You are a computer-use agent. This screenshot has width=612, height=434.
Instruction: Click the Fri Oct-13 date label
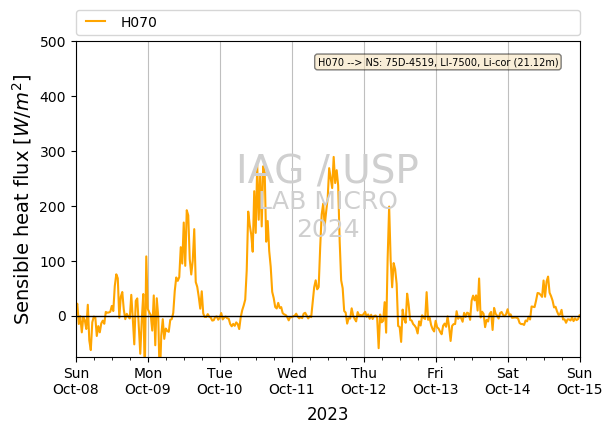click(436, 381)
